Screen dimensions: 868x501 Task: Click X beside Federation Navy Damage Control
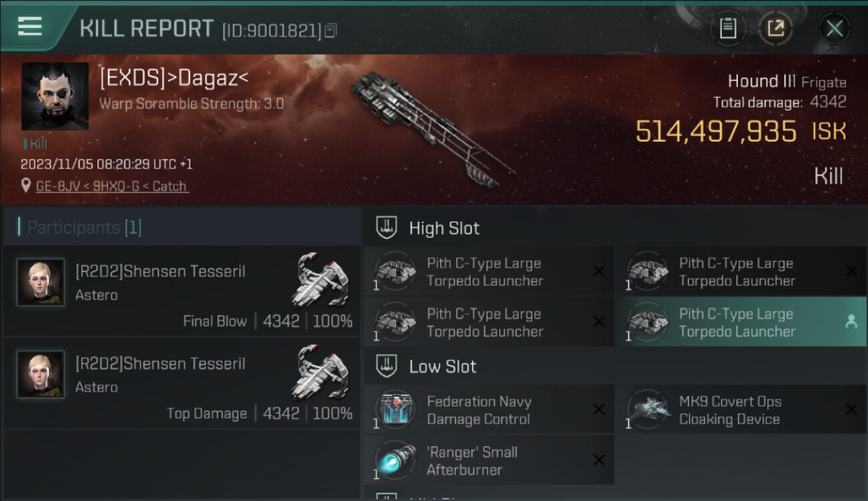click(599, 409)
